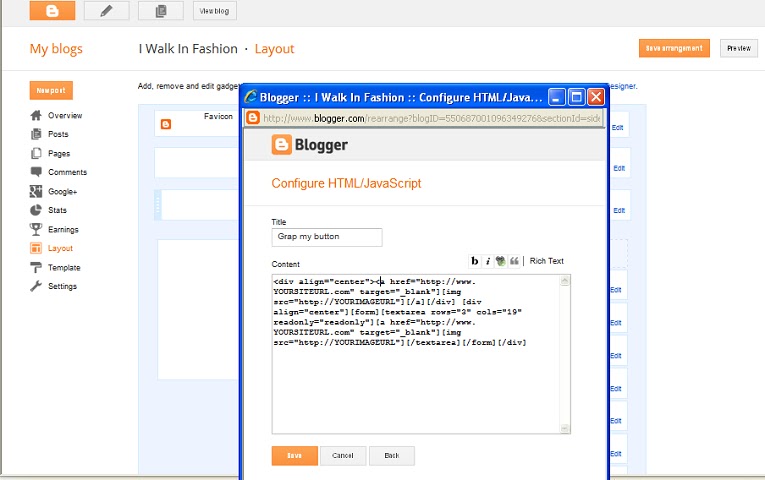Click the Layout breadcrumb link
The height and width of the screenshot is (480, 765).
click(x=274, y=49)
